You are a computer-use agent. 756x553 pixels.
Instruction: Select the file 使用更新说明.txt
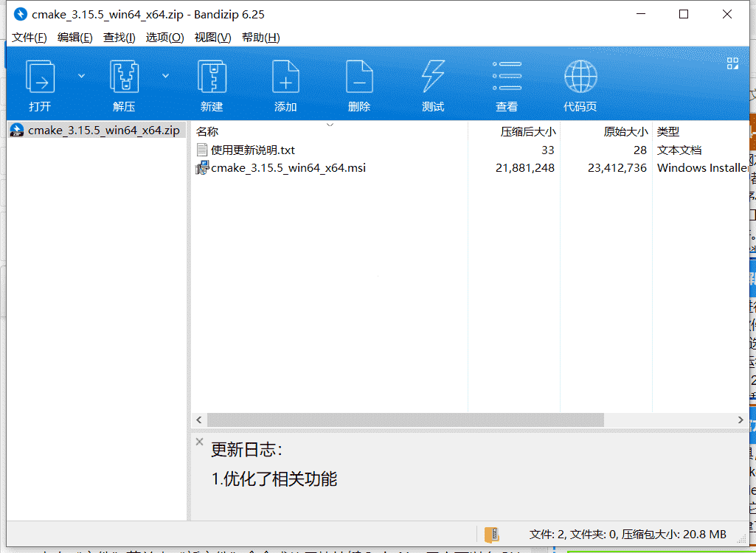pyautogui.click(x=253, y=150)
